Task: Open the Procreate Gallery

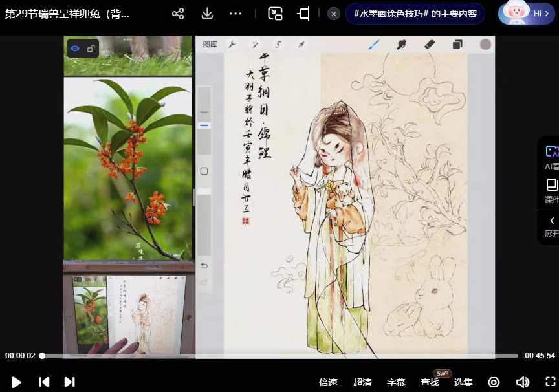Action: pyautogui.click(x=208, y=44)
